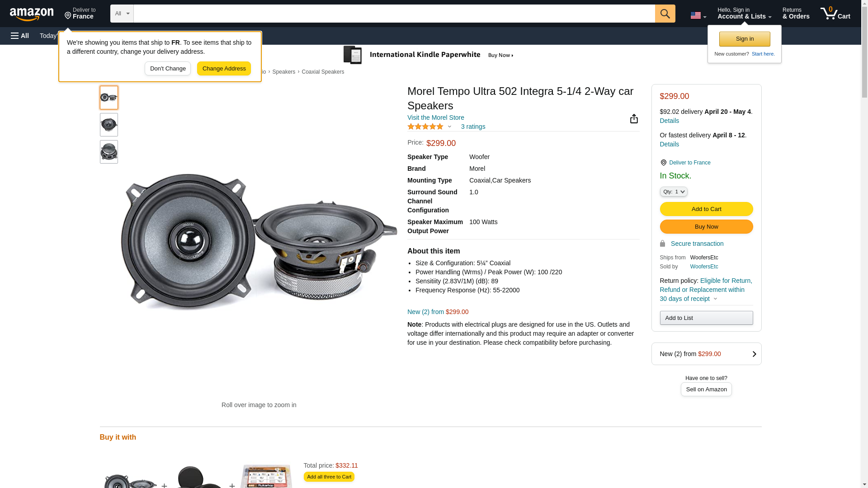The image size is (868, 488).
Task: Open the Account & Lists menu
Action: (x=744, y=14)
